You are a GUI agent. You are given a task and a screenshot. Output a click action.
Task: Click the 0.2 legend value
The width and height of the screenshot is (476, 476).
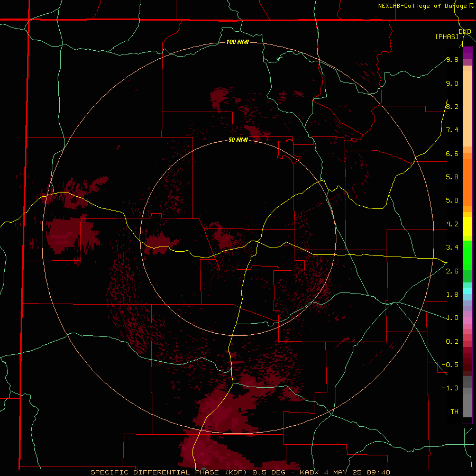(x=452, y=342)
